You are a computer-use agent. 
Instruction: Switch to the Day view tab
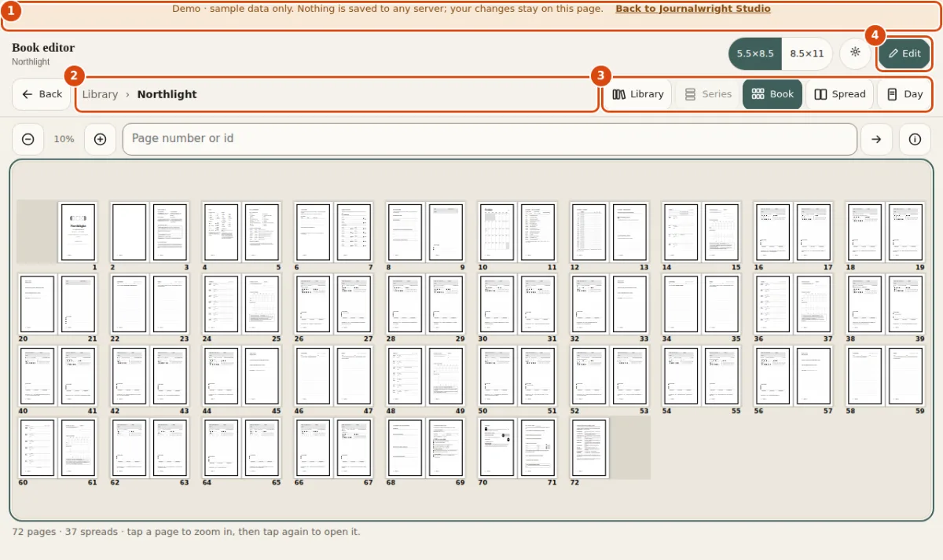(904, 94)
